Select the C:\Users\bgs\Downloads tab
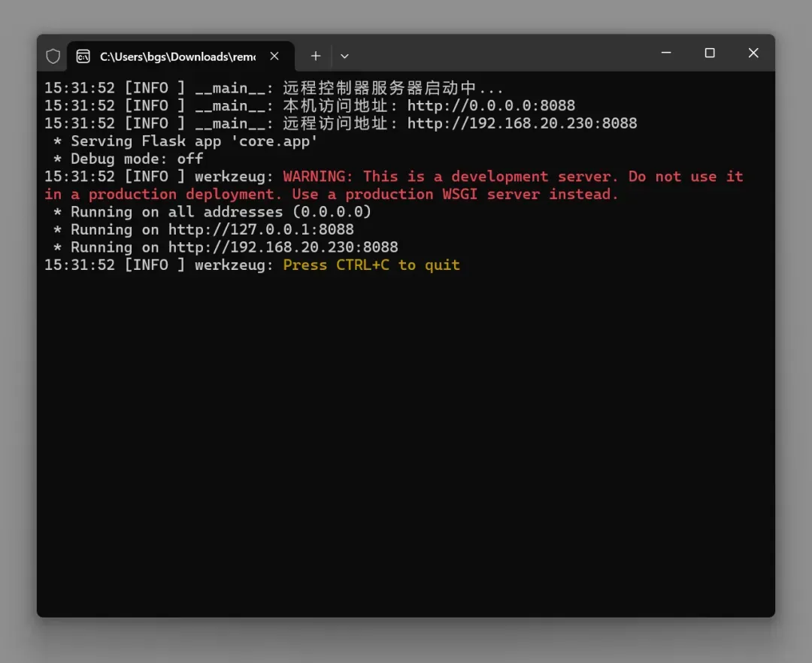 (x=180, y=56)
